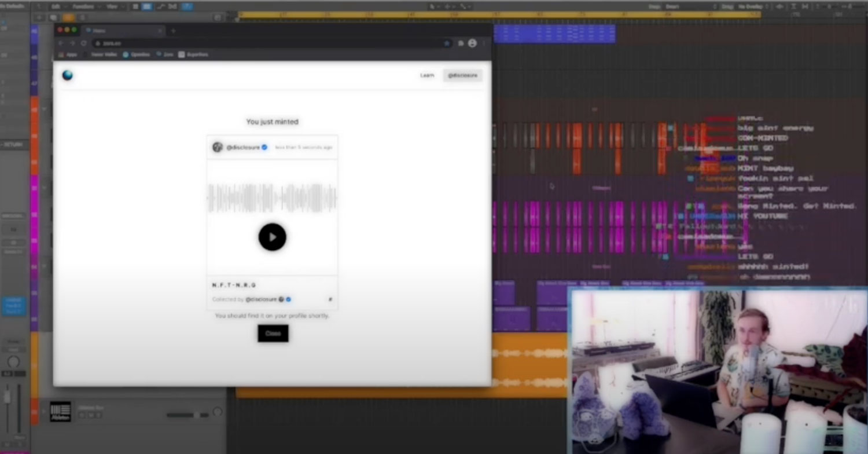The width and height of the screenshot is (868, 454).
Task: Select the highlighted grid view button in Logic
Action: (147, 6)
